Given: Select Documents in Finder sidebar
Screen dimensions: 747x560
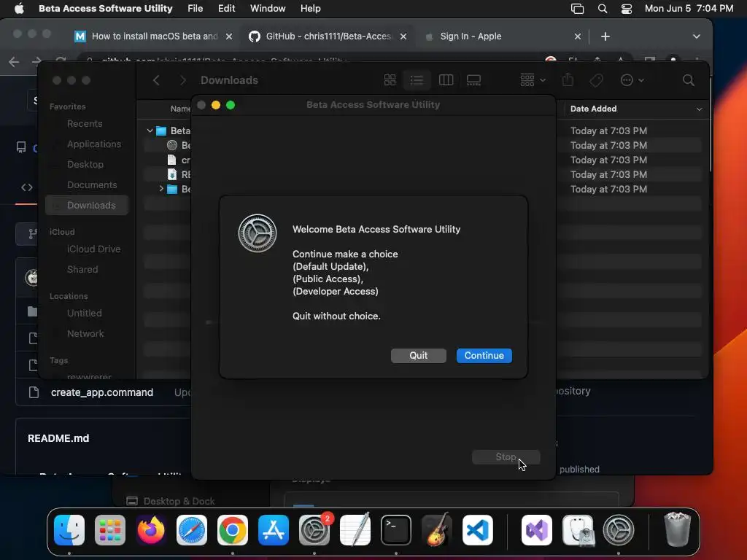Looking at the screenshot, I should click(x=91, y=184).
